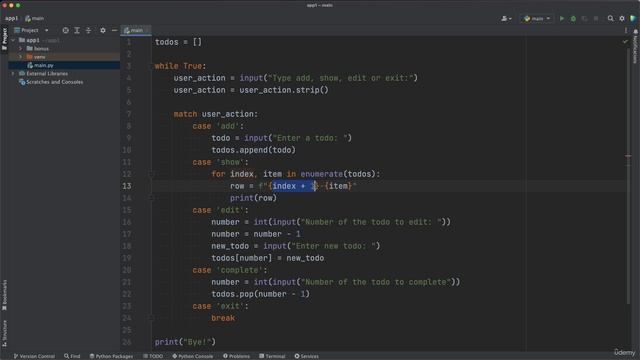Viewport: 640px width, 360px height.
Task: Expand External Libraries node
Action: click(13, 73)
